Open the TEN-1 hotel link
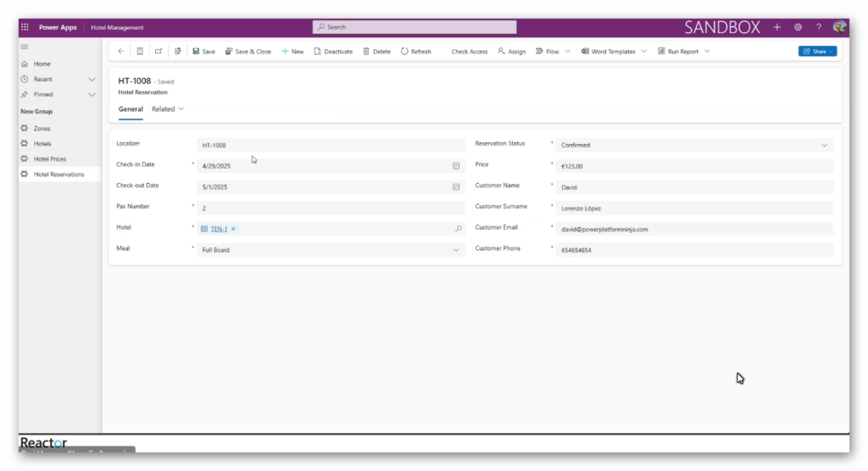This screenshot has height=471, width=868. (x=219, y=229)
